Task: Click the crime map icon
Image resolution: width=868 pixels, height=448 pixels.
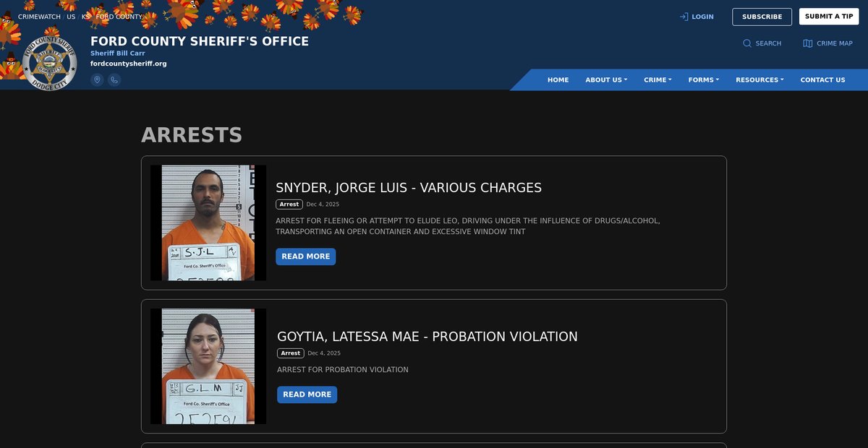Action: pos(808,43)
